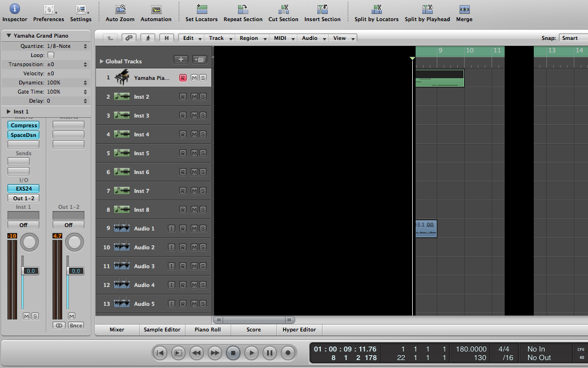Click the EXS24 instrument slot button
Image resolution: width=588 pixels, height=368 pixels.
[23, 188]
